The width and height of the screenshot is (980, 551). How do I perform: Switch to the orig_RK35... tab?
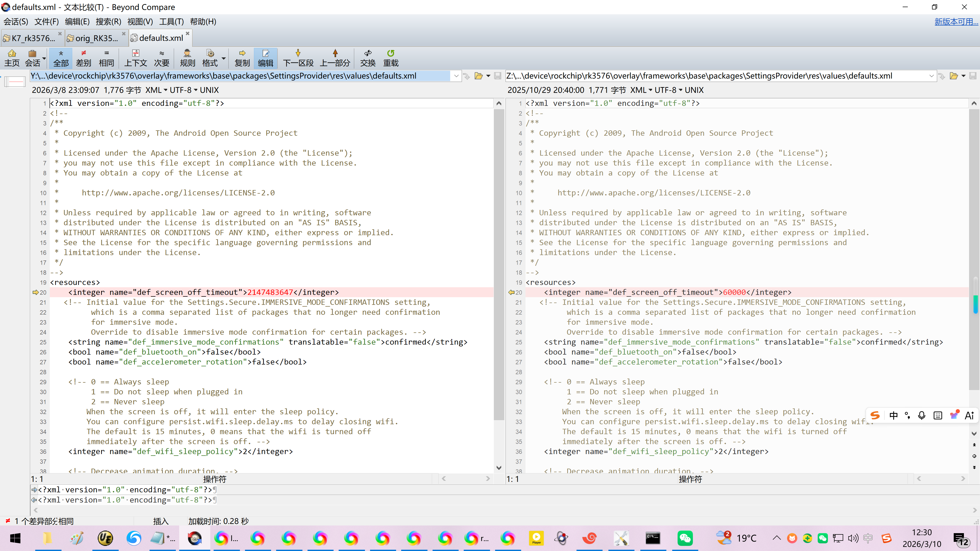point(96,38)
